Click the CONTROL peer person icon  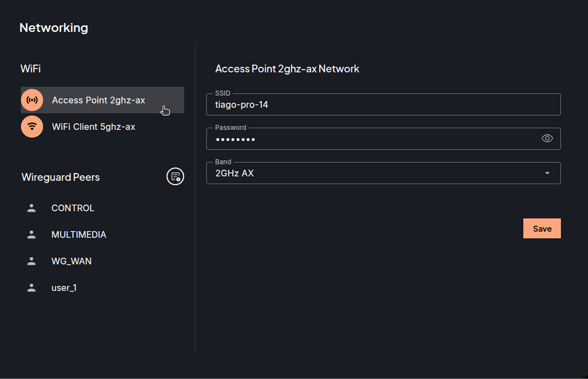click(x=32, y=208)
